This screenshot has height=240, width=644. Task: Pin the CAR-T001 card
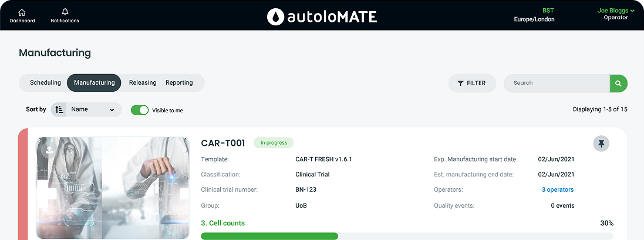coord(601,144)
